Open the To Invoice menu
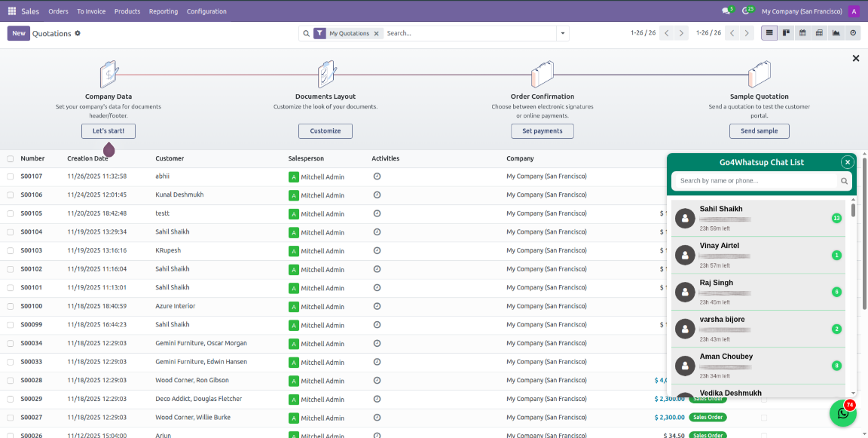868x438 pixels. [91, 11]
